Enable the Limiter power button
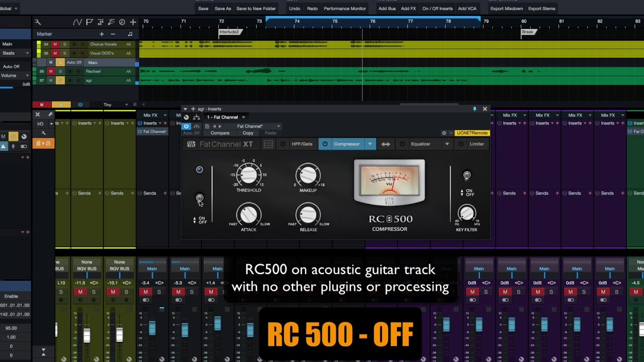Viewport: 644px width, 362px height. click(x=460, y=144)
